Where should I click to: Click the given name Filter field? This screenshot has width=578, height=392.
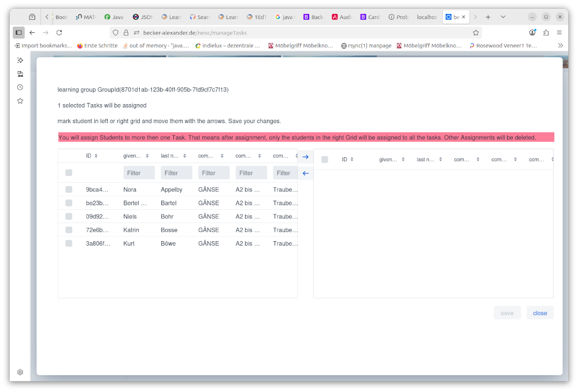(x=139, y=172)
